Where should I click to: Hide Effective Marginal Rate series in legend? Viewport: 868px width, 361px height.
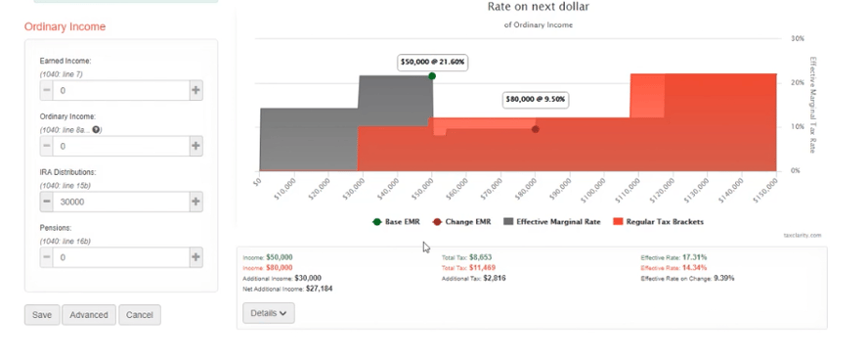pos(552,222)
